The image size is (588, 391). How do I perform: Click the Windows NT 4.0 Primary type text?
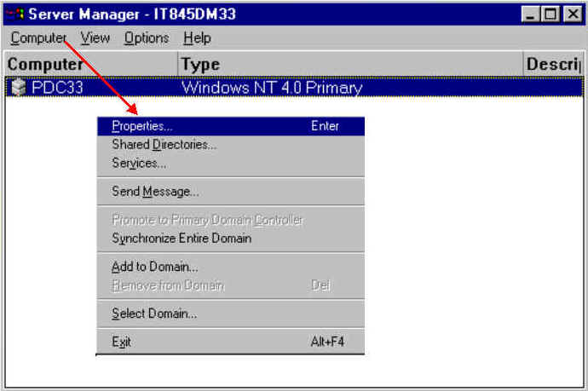pyautogui.click(x=272, y=88)
